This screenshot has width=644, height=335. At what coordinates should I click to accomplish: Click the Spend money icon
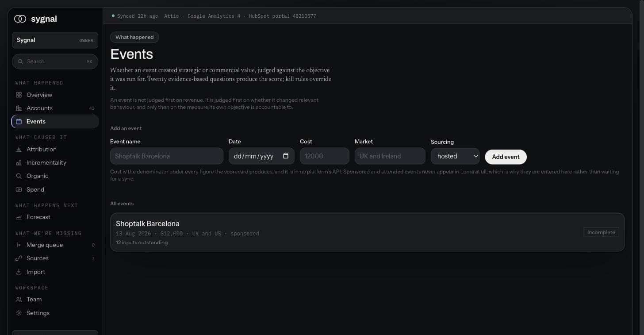(19, 189)
